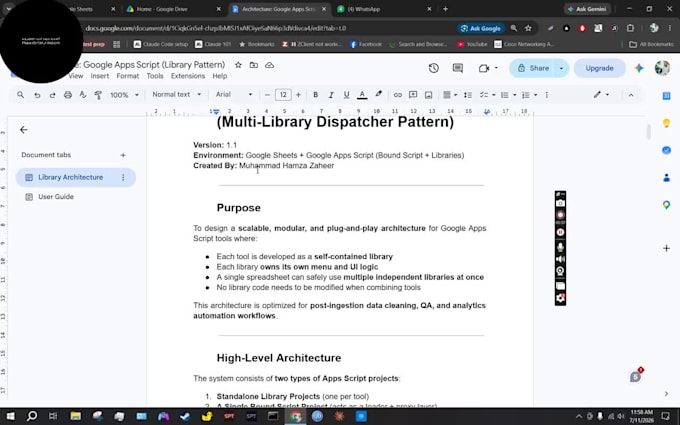Viewport: 680px width, 425px height.
Task: Click the Upgrade button
Action: (599, 68)
